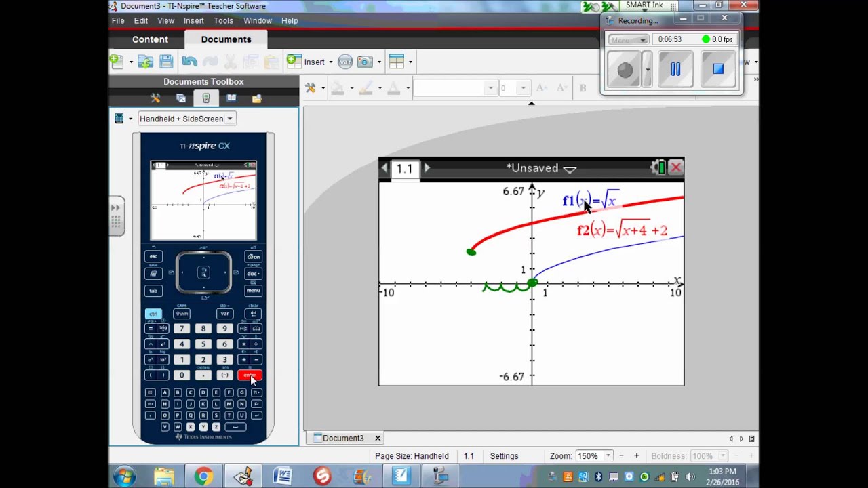Image resolution: width=868 pixels, height=488 pixels.
Task: Open the Tools menu
Action: [224, 20]
